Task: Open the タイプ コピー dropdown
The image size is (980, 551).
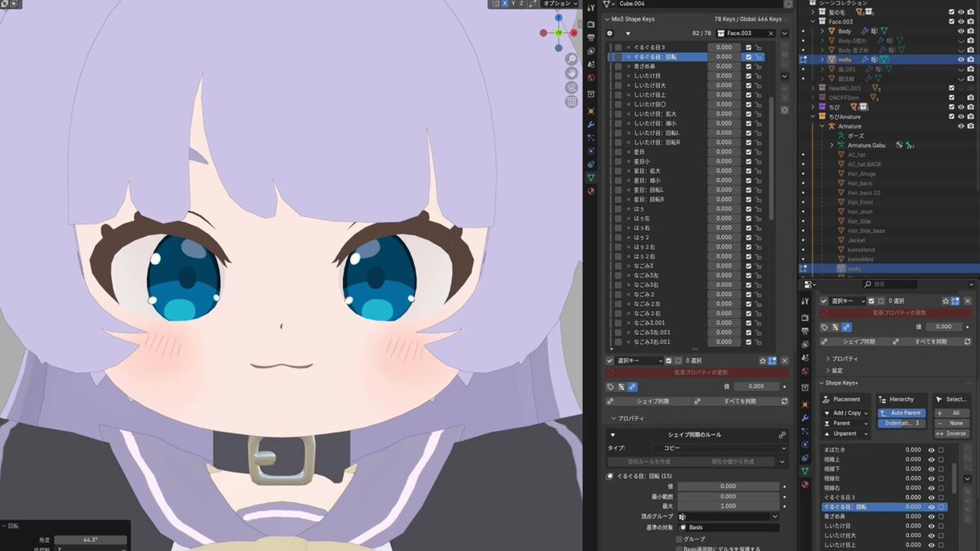Action: (x=719, y=448)
